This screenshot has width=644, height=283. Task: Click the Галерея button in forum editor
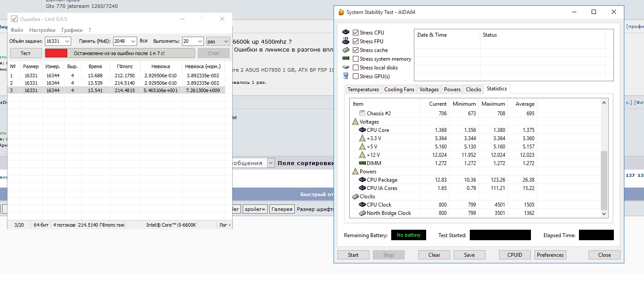pyautogui.click(x=282, y=209)
